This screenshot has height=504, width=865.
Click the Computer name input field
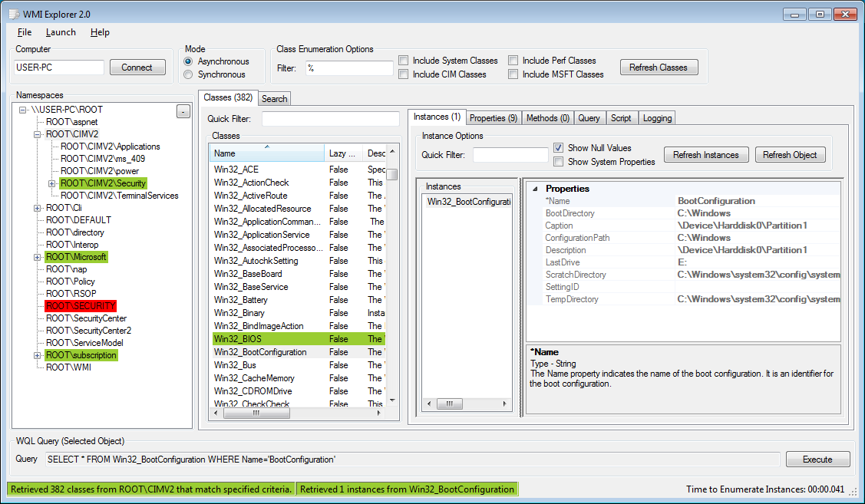click(x=58, y=68)
